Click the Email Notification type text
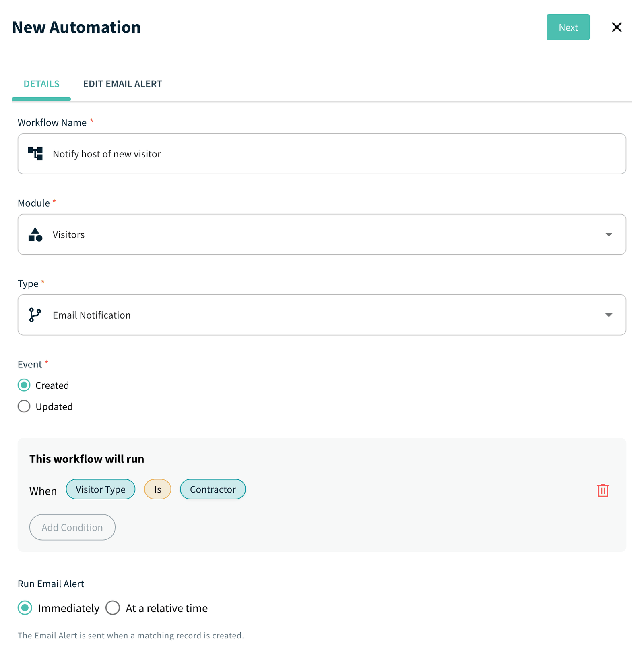 point(92,315)
